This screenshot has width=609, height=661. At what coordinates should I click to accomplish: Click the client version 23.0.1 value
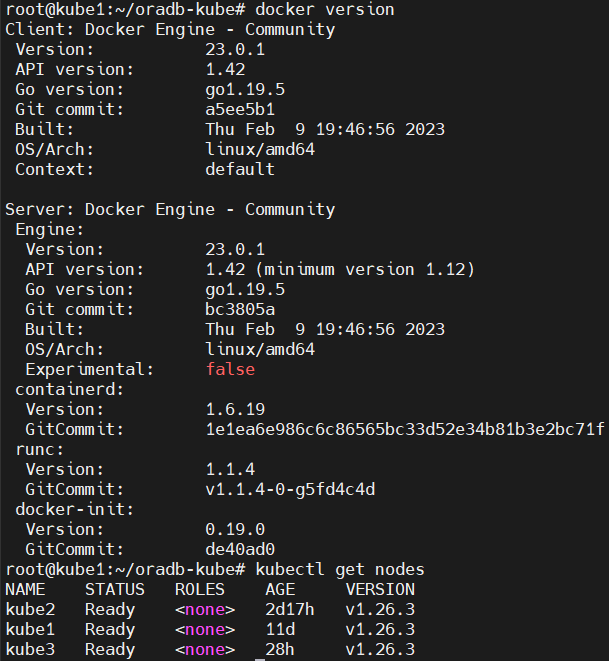(x=235, y=49)
